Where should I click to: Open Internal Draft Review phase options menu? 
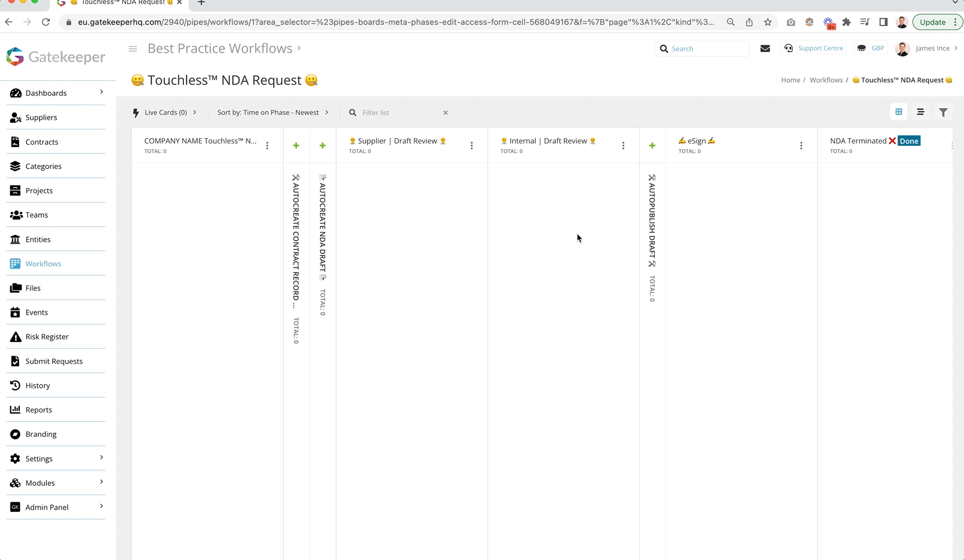click(x=623, y=146)
